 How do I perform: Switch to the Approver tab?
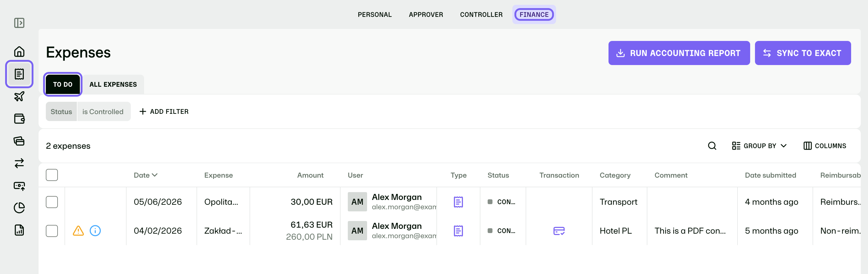(426, 14)
